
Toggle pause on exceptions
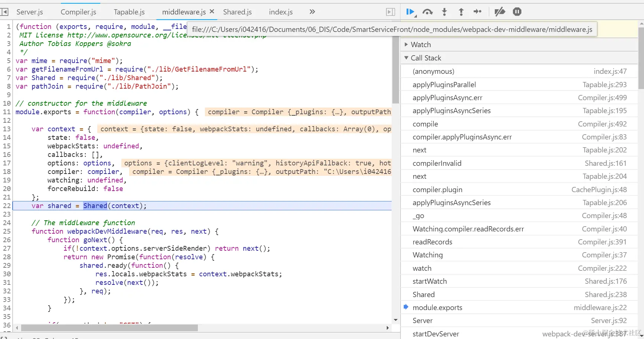(x=517, y=12)
